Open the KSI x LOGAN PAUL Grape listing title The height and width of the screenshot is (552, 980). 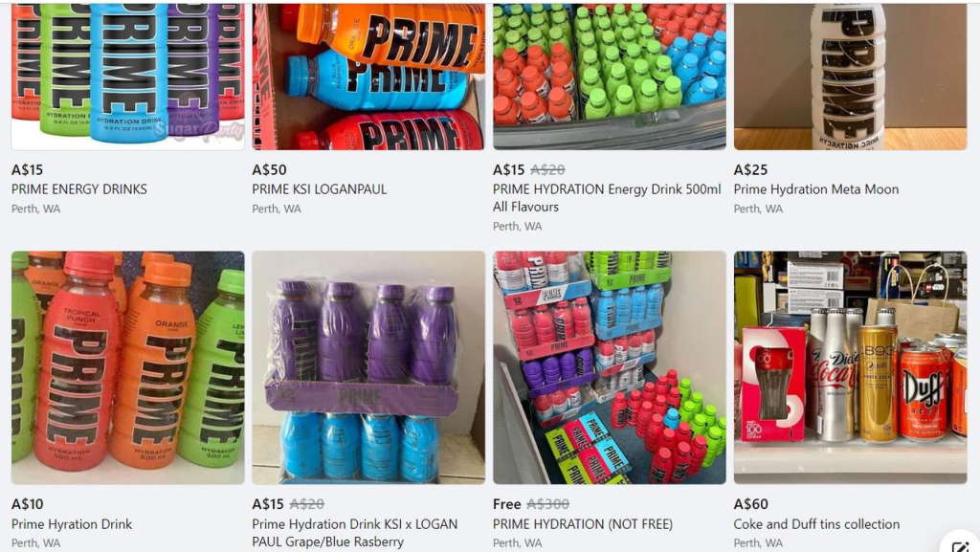(x=355, y=533)
